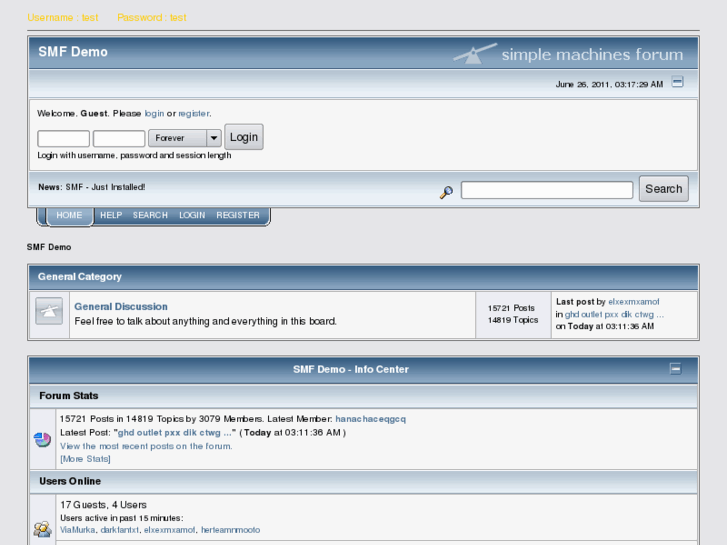Open online user elxexmxamof profile in Users Online
Image resolution: width=727 pixels, height=545 pixels.
pos(170,530)
